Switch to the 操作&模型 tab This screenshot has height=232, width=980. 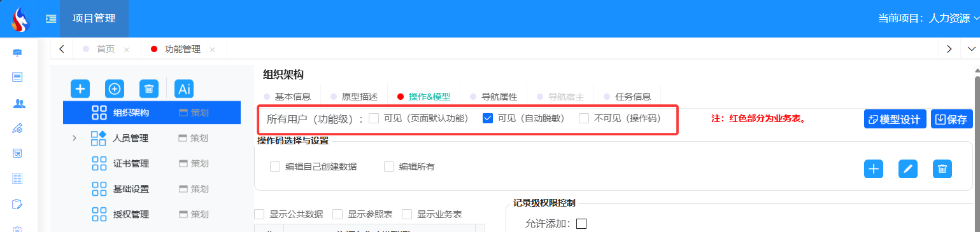[429, 97]
